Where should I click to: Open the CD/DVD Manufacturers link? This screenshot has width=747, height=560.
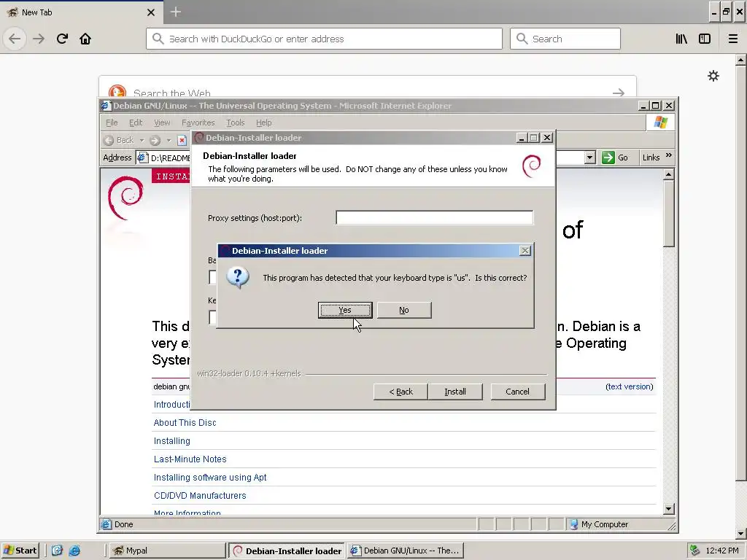200,495
